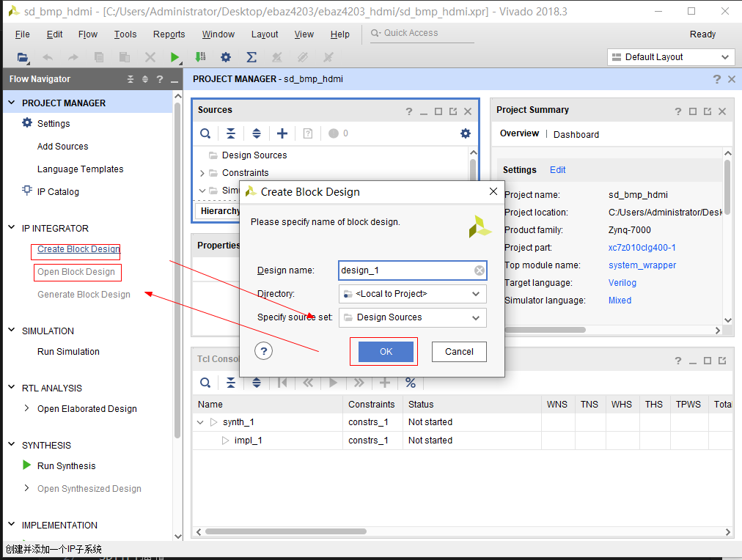
Task: Clear the Design name field with X icon
Action: pyautogui.click(x=480, y=270)
